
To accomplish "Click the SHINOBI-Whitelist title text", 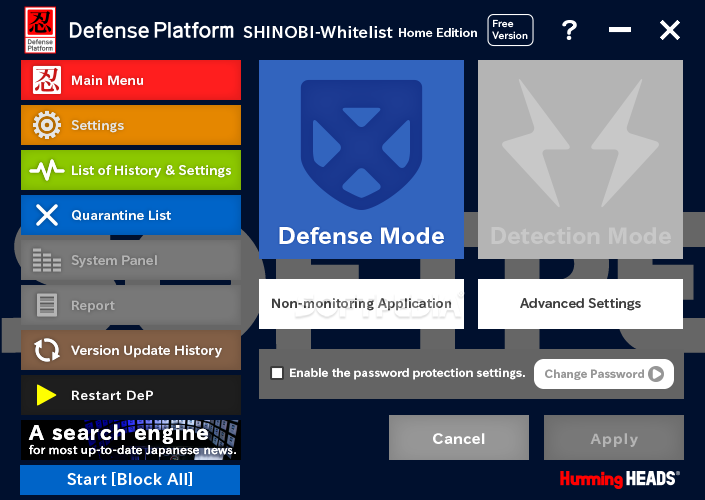I will 318,32.
